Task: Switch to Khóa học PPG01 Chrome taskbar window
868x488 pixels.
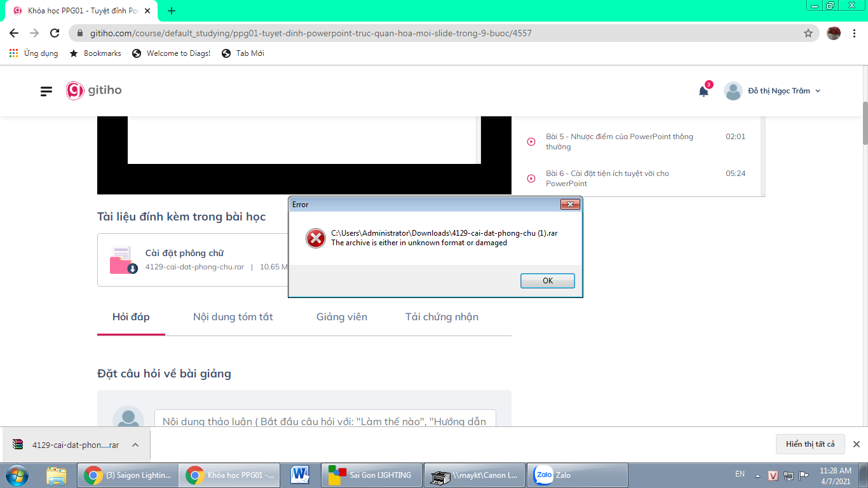Action: click(229, 475)
